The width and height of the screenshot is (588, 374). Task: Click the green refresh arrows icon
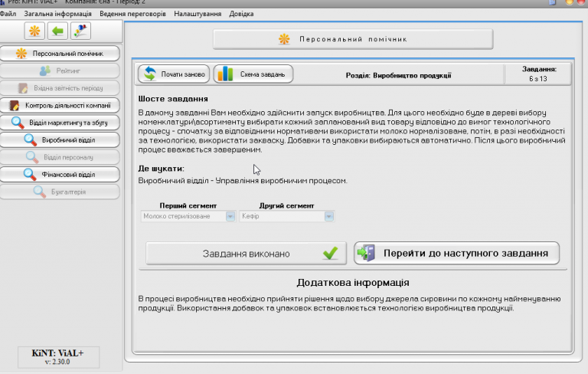(x=150, y=74)
